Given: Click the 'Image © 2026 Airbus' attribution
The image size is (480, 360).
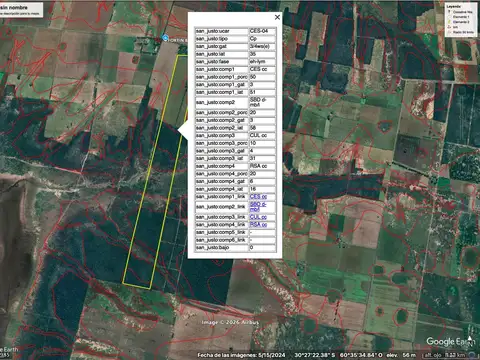Looking at the screenshot, I should (230, 322).
